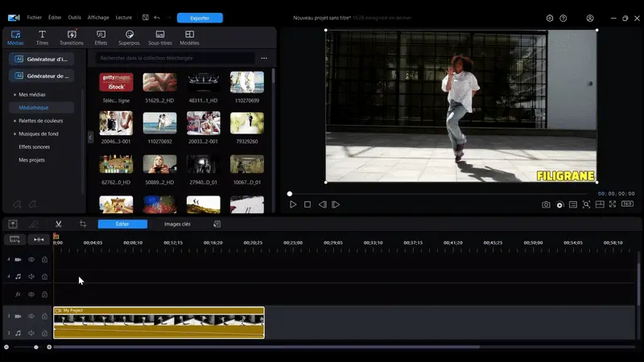
Task: Open the settings gear icon
Action: (550, 18)
